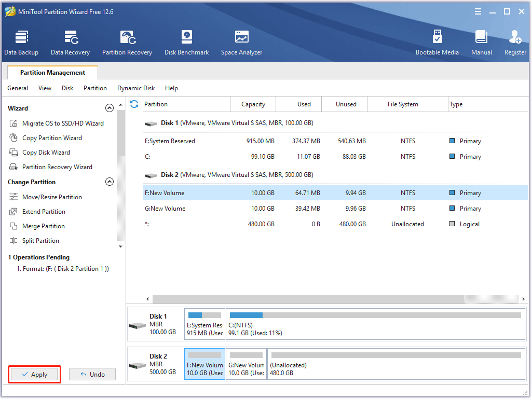Image resolution: width=532 pixels, height=399 pixels.
Task: Open the Partition menu
Action: pos(95,88)
